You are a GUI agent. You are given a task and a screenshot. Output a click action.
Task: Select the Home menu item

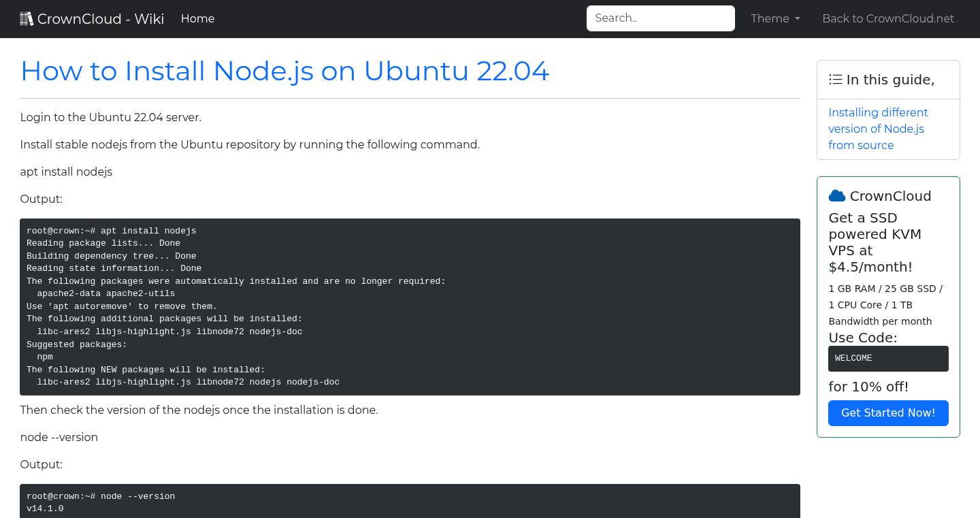(x=197, y=18)
